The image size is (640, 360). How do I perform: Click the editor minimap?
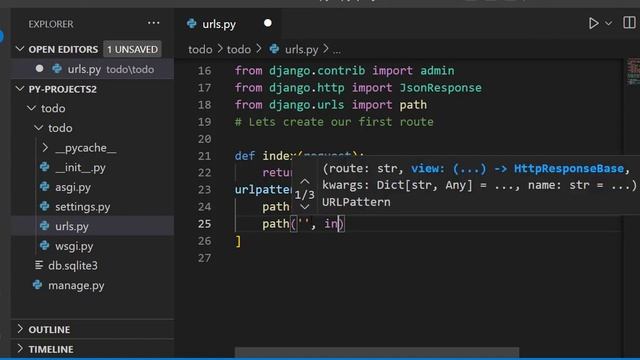pos(633,72)
